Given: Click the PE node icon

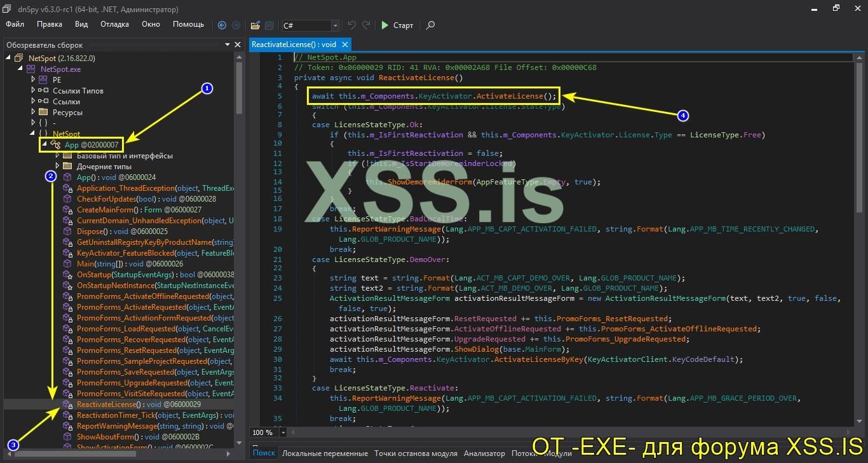Looking at the screenshot, I should coord(43,80).
